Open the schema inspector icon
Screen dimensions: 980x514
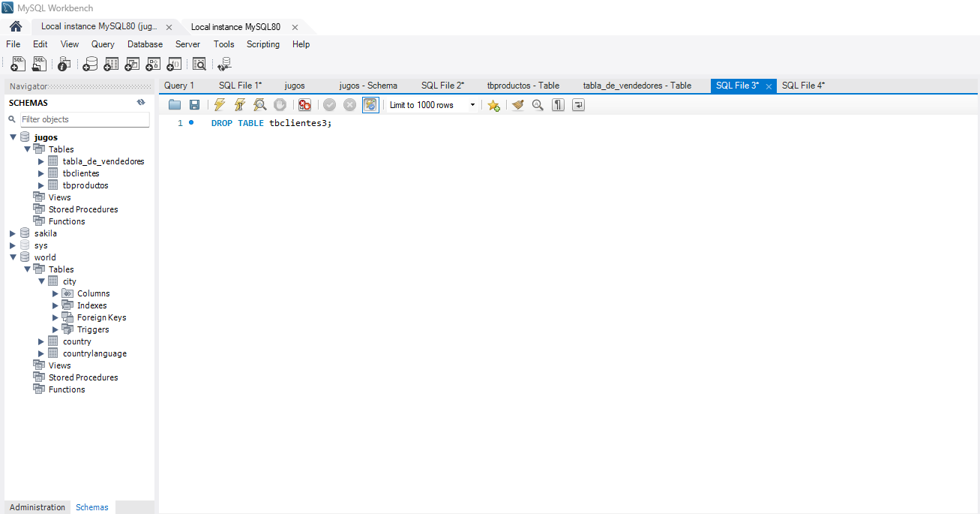[64, 65]
